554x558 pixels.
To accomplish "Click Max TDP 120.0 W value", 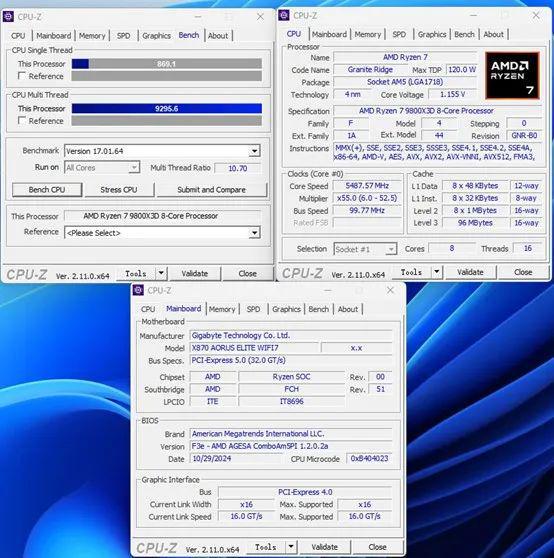I will tap(462, 70).
